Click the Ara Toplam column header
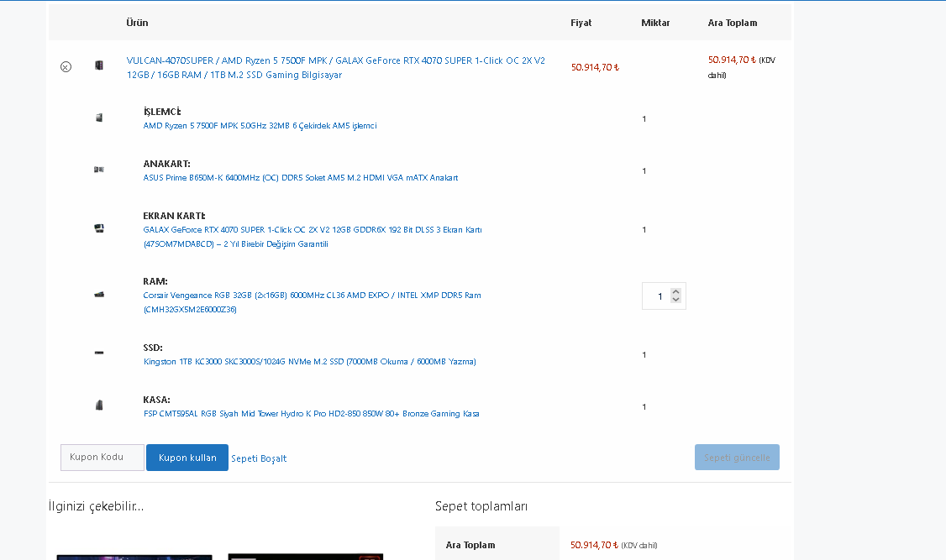Viewport: 946px width, 560px height. tap(733, 23)
